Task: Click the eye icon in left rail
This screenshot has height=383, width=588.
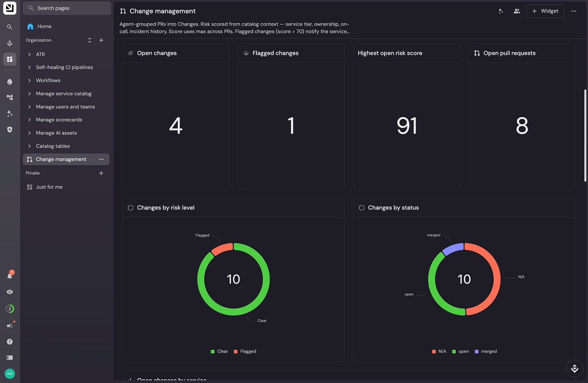Action: point(10,292)
